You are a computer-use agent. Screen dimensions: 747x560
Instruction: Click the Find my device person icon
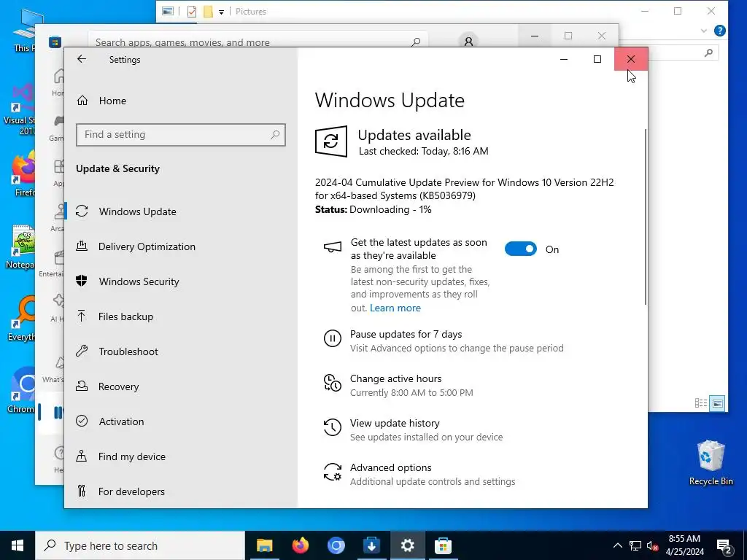tap(82, 456)
